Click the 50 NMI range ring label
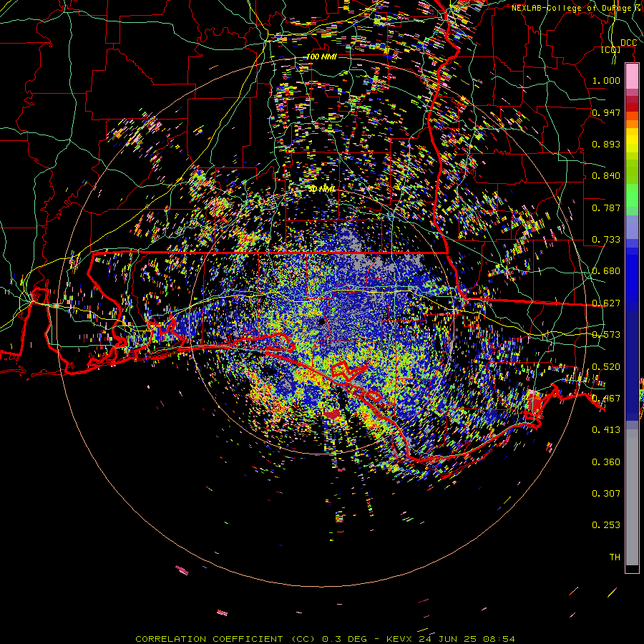This screenshot has height=644, width=644. 322,189
